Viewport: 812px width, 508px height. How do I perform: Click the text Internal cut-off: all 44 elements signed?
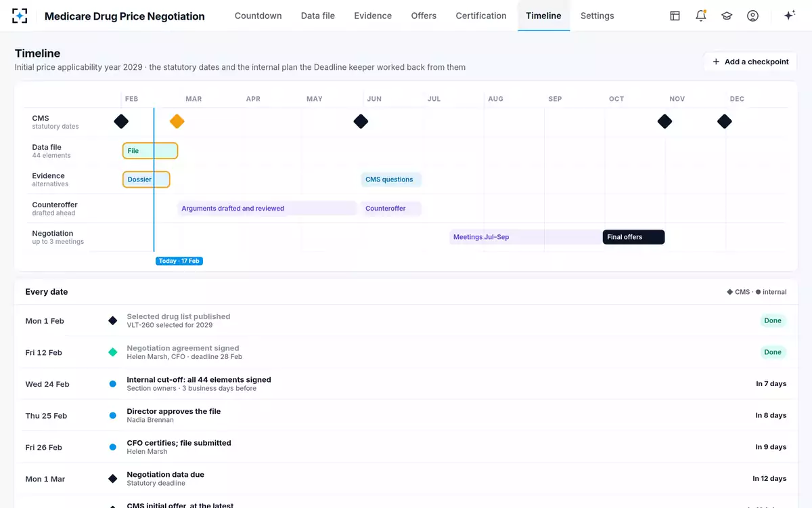tap(199, 380)
